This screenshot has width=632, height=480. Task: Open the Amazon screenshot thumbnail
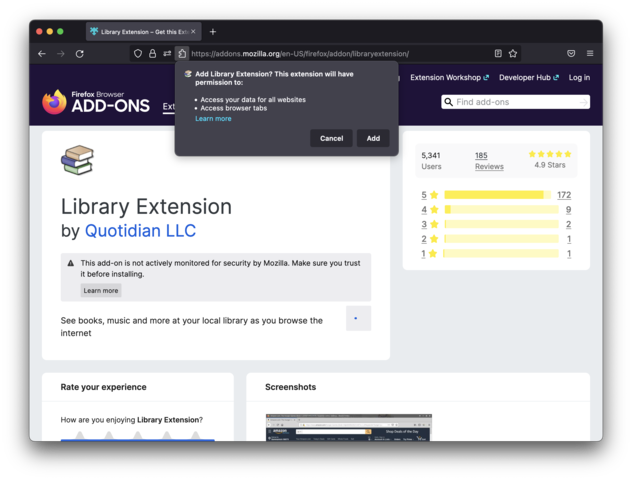tap(349, 427)
